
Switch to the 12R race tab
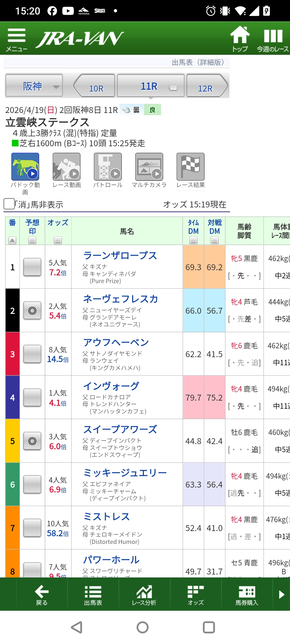click(x=206, y=86)
